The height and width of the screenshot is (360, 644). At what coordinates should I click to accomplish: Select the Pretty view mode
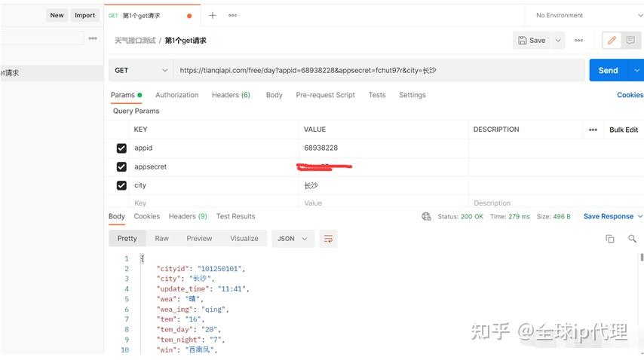click(127, 239)
